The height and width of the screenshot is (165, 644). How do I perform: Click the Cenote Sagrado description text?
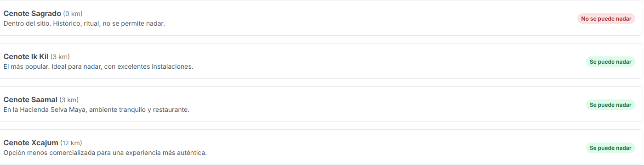[x=84, y=23]
